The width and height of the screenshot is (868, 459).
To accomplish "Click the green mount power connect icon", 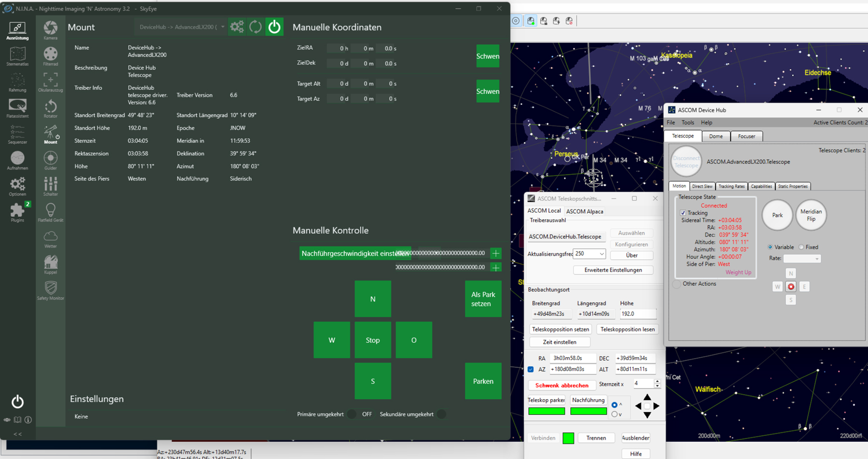I will coord(274,27).
